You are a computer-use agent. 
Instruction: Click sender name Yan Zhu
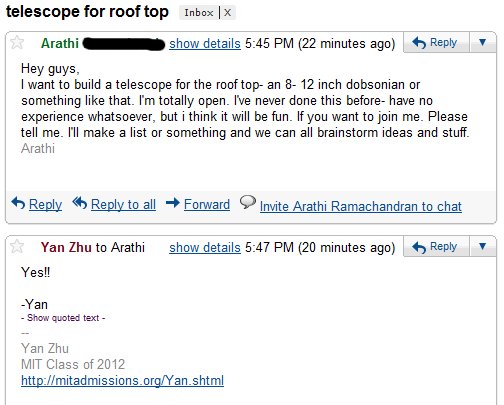click(x=66, y=247)
